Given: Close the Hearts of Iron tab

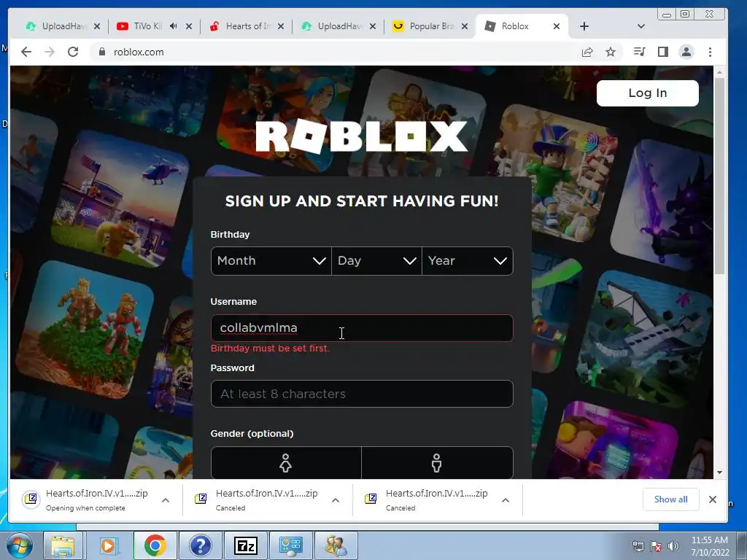Looking at the screenshot, I should click(x=281, y=26).
